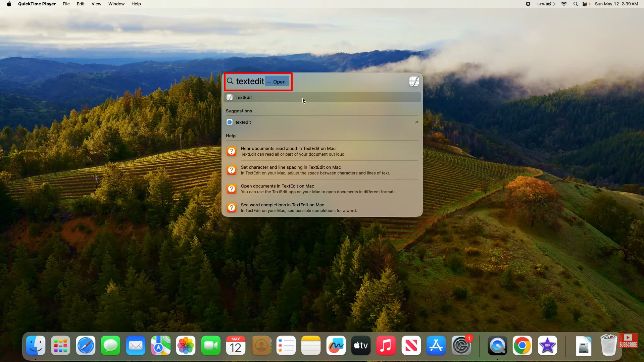
Task: Launch Maps from the Dock
Action: [161, 346]
